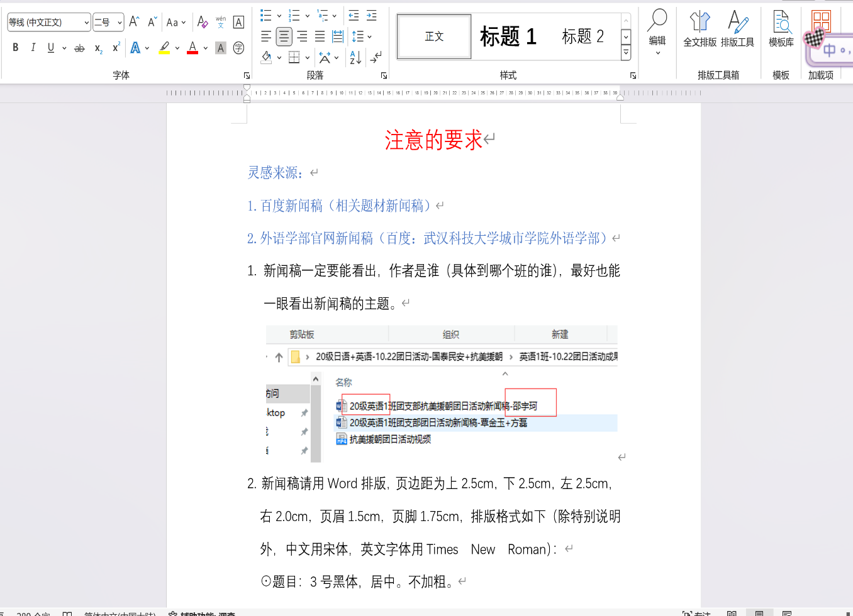Apply the 标题 2 style
The width and height of the screenshot is (853, 616).
coord(583,37)
